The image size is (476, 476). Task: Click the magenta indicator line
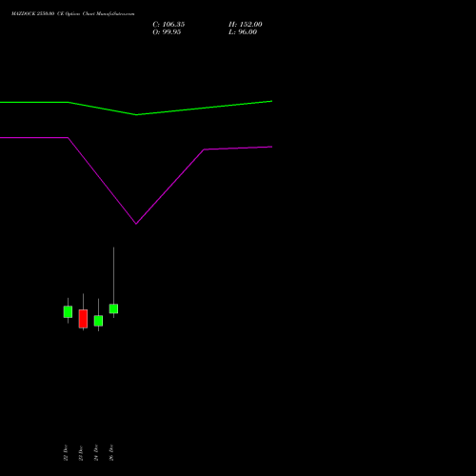coord(136,224)
